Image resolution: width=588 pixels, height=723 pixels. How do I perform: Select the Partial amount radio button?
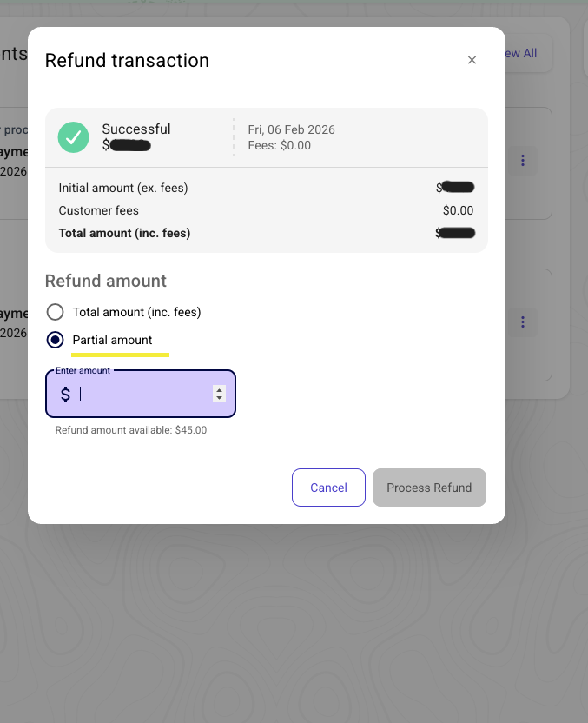[56, 340]
